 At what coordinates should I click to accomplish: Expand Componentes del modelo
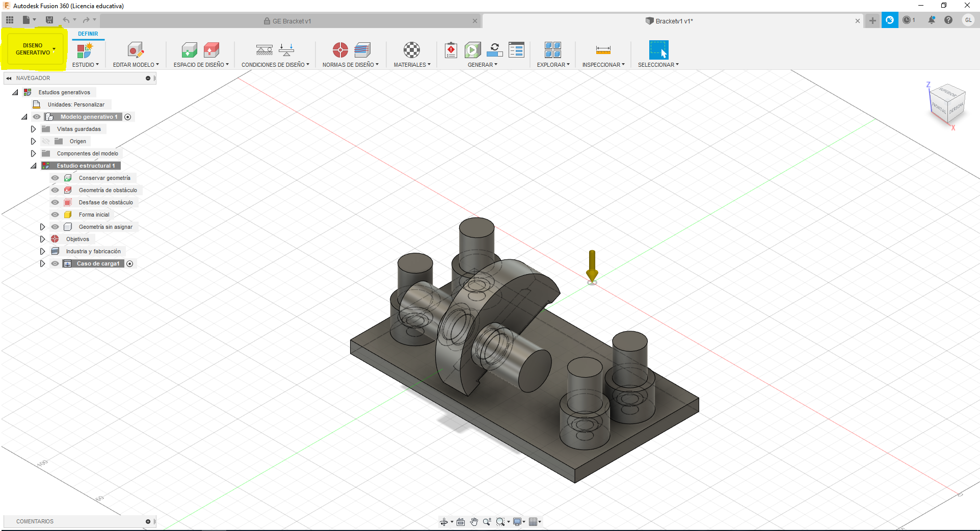pyautogui.click(x=34, y=153)
